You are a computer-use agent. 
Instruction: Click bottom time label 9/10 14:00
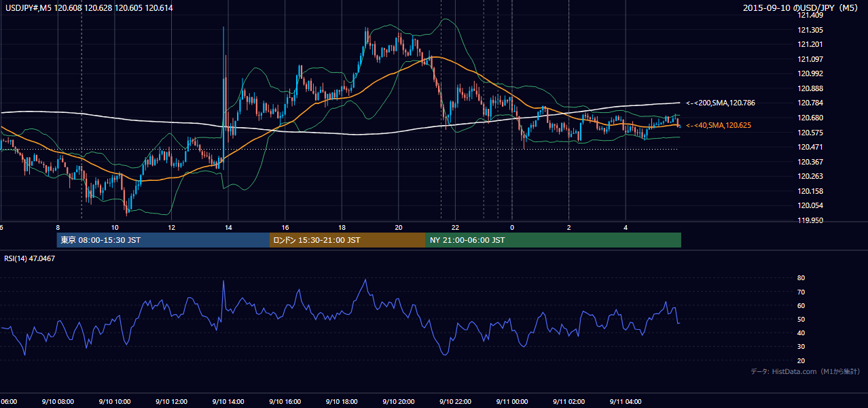(228, 402)
